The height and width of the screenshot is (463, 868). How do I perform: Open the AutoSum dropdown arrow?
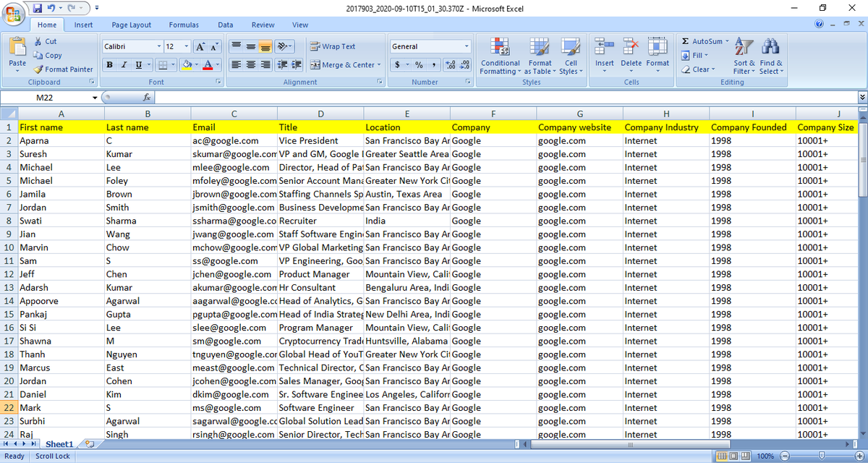(728, 41)
